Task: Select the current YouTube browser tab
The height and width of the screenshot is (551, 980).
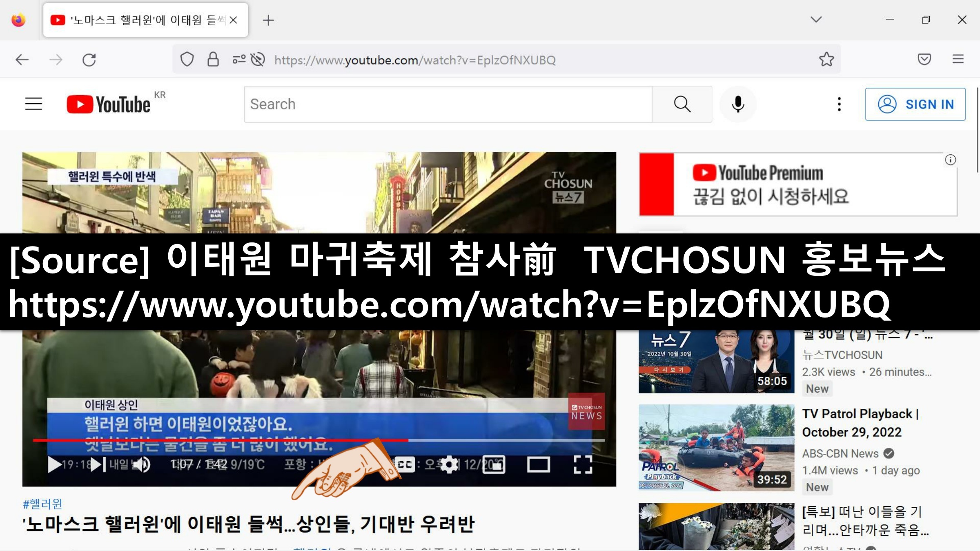Action: pyautogui.click(x=139, y=20)
